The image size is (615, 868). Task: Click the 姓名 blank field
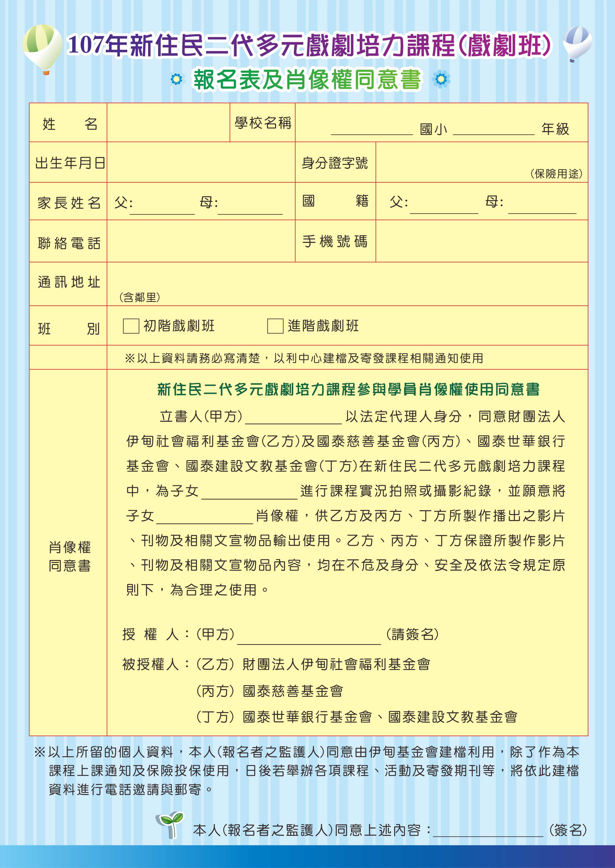(x=168, y=123)
